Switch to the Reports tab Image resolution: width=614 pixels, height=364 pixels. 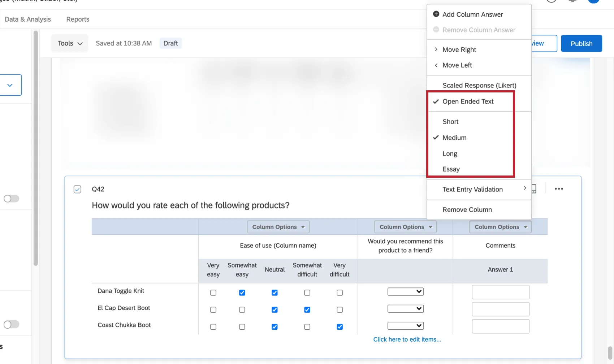(x=77, y=19)
